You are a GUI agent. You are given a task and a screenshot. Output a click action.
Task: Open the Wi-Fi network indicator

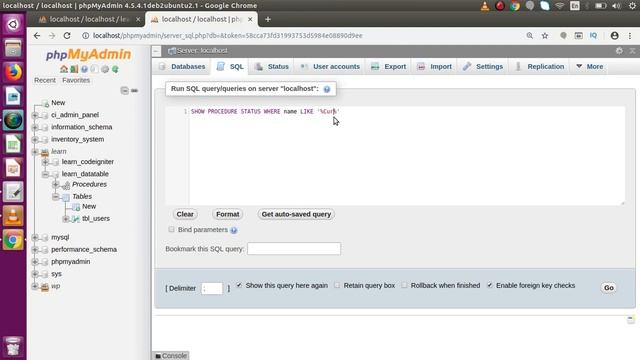coord(560,6)
